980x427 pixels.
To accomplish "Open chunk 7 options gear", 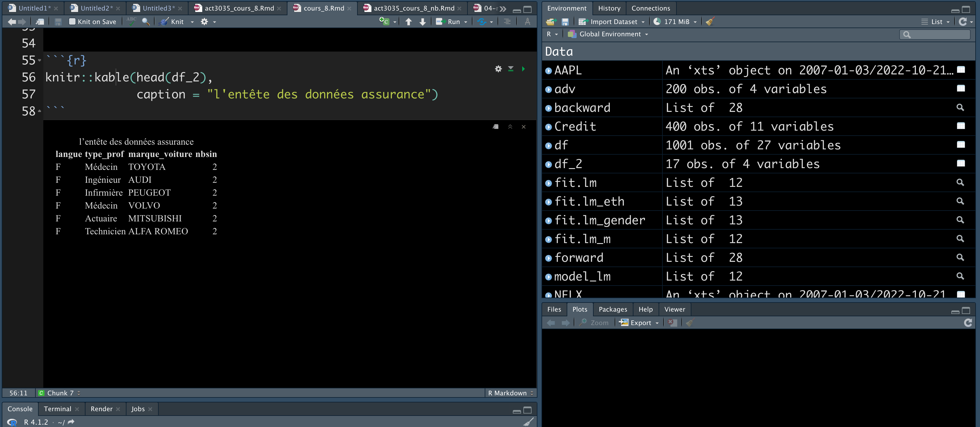I will pos(498,69).
